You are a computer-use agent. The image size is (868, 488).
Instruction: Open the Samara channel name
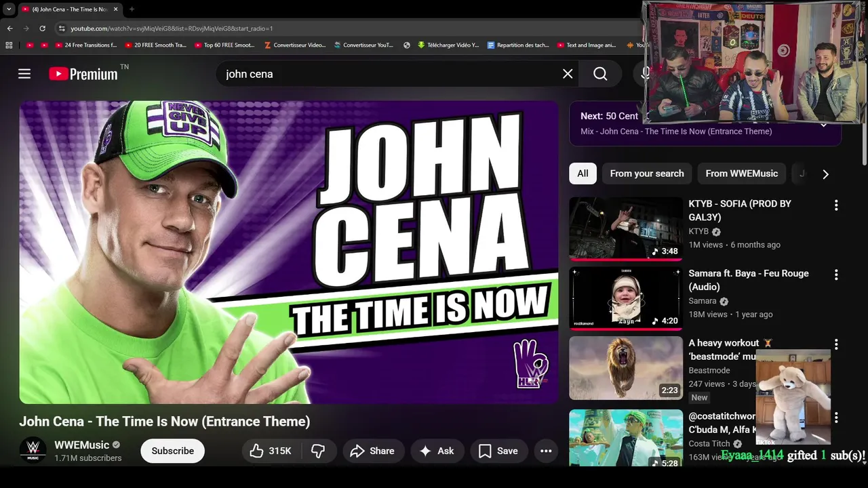(703, 301)
